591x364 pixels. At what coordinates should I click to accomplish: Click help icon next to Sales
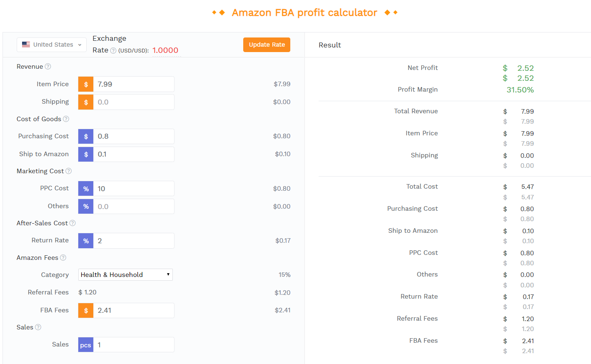point(38,327)
